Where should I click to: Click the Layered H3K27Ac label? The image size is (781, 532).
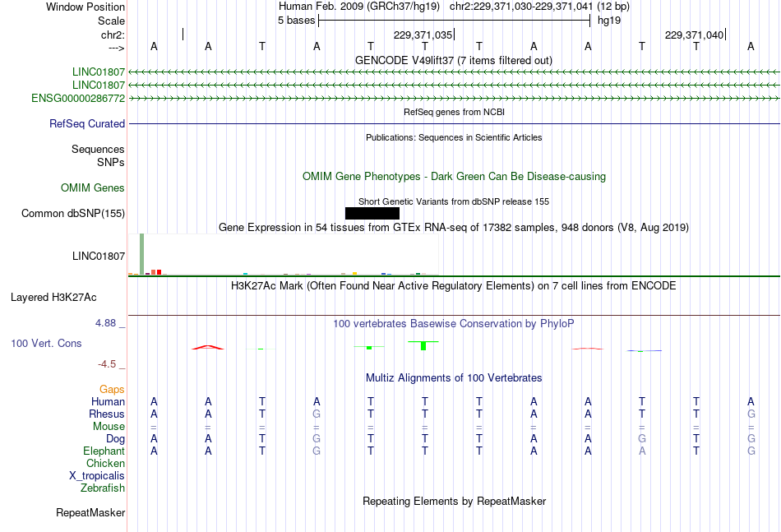[53, 298]
